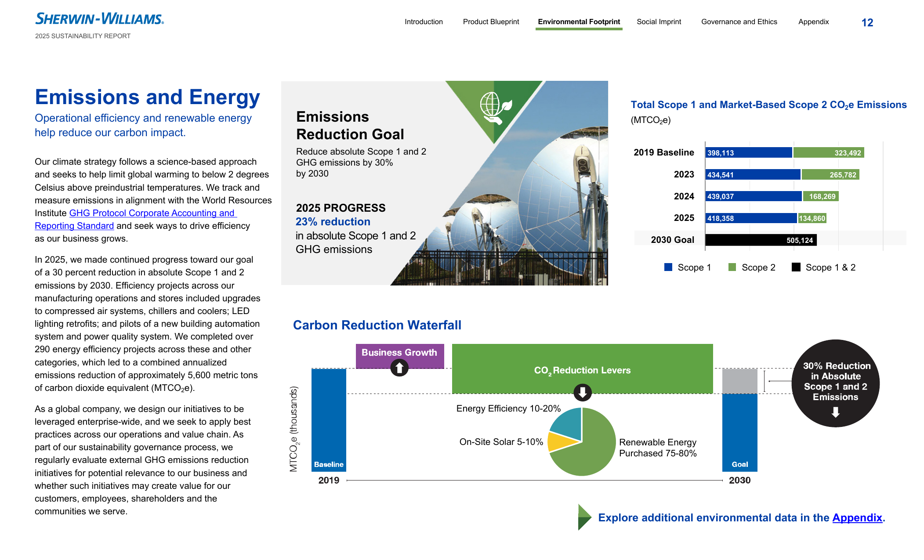Click the 2023 Scope 2 bar 265,782
This screenshot has height=560, width=924.
tap(830, 175)
